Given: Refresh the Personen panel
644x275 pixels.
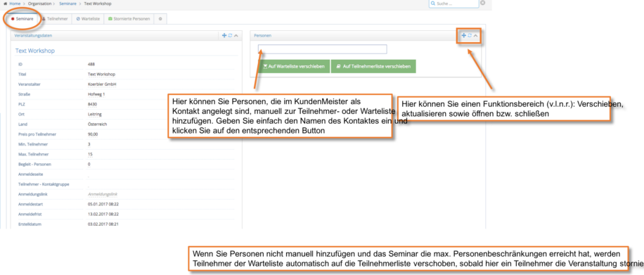Looking at the screenshot, I should pyautogui.click(x=470, y=35).
